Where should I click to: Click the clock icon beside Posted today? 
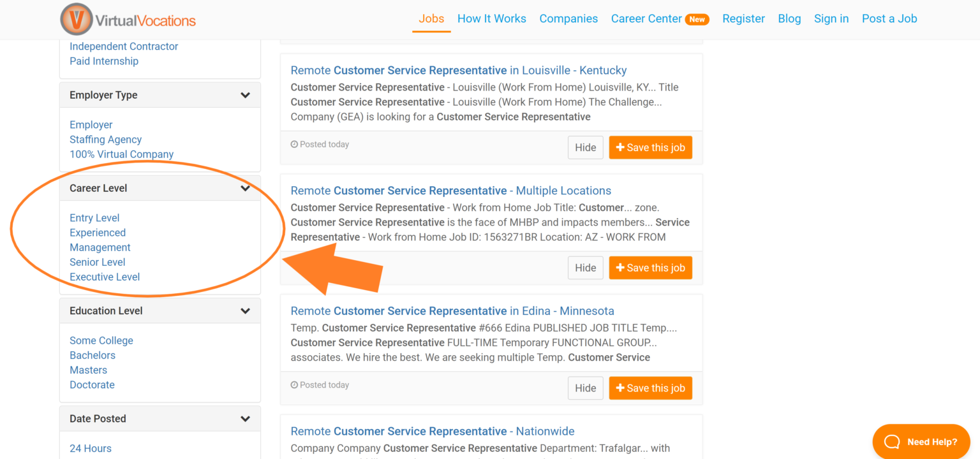pyautogui.click(x=295, y=144)
